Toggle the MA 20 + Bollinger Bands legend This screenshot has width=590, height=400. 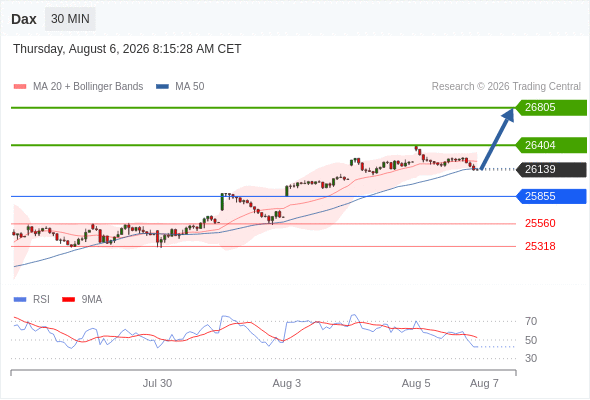78,87
